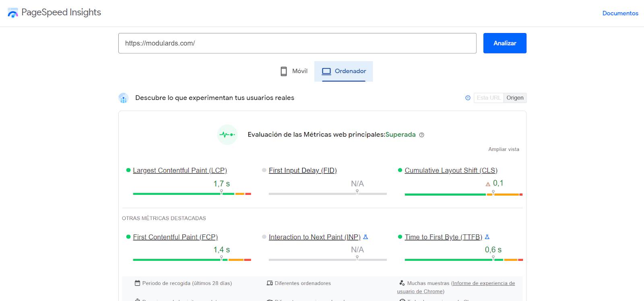Click the calendar icon by Periodo de recogida
Image resolution: width=644 pixels, height=301 pixels.
point(137,283)
